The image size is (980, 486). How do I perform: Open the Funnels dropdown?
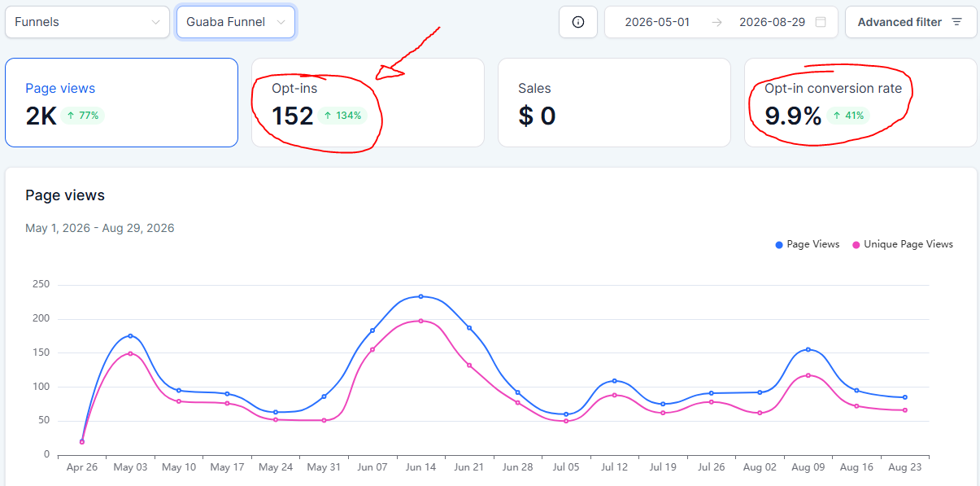pos(87,22)
